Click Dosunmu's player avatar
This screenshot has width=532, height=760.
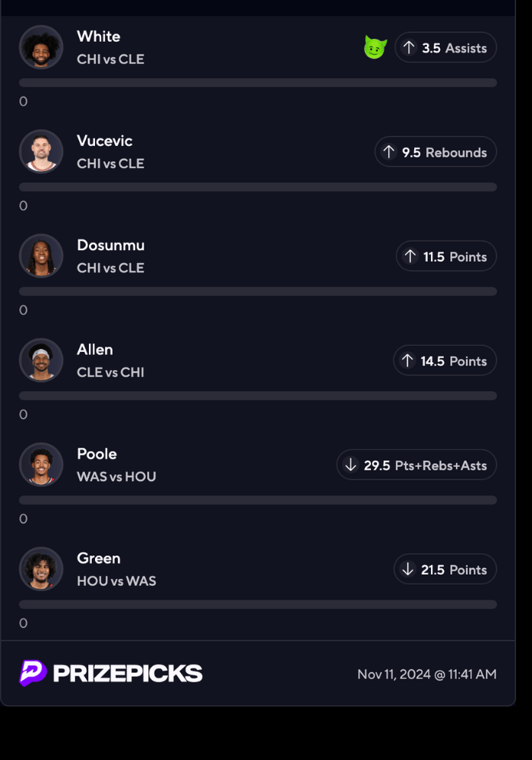pyautogui.click(x=41, y=255)
